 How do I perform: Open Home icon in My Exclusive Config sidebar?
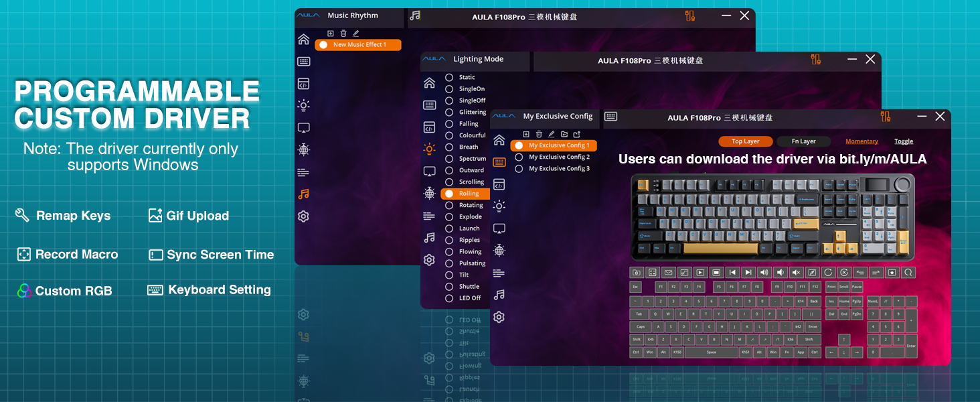point(499,140)
